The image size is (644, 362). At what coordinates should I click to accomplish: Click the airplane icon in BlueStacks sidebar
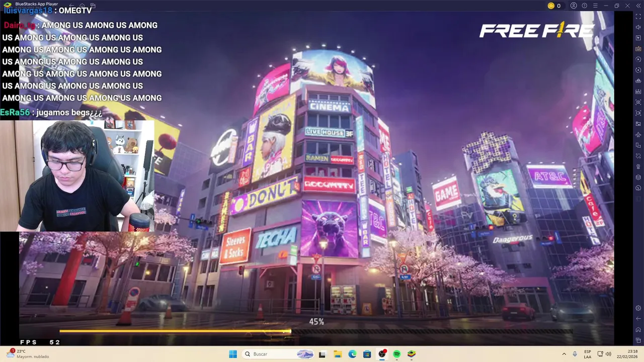(638, 134)
